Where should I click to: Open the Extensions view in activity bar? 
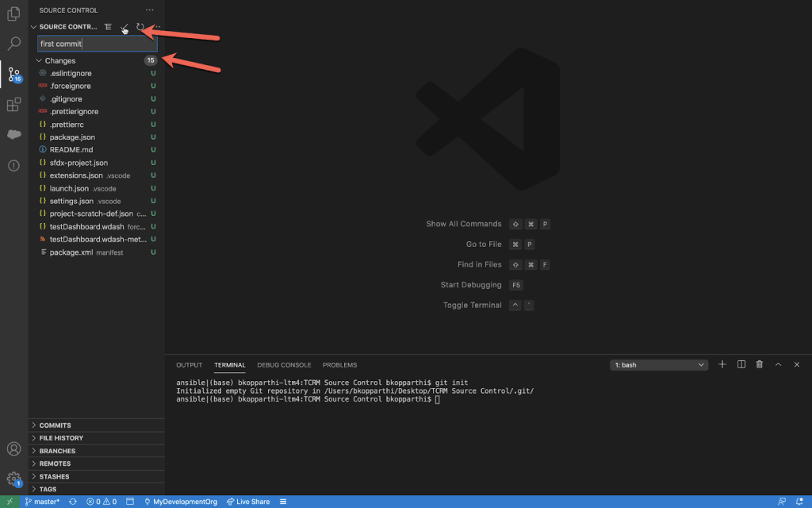coord(13,105)
